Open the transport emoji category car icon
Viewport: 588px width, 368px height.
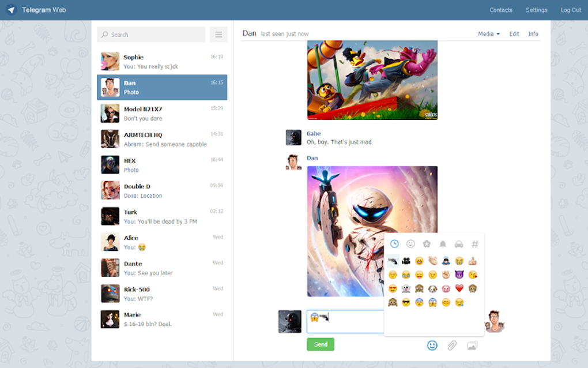coord(459,245)
